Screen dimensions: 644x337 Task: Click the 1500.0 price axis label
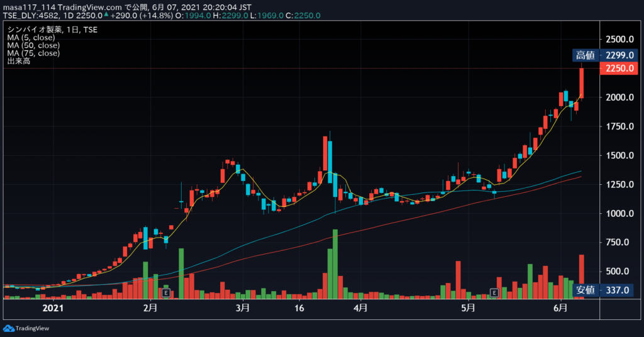pos(619,155)
